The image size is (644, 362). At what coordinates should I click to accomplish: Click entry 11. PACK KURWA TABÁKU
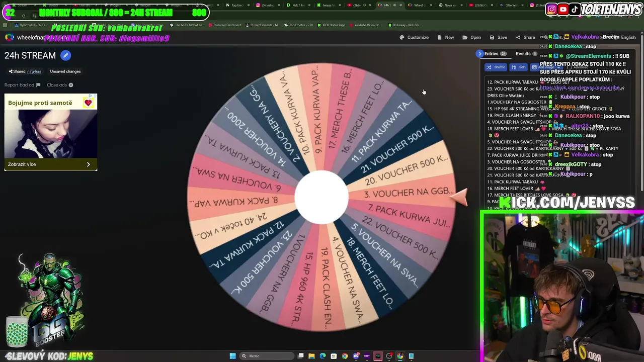(516, 182)
